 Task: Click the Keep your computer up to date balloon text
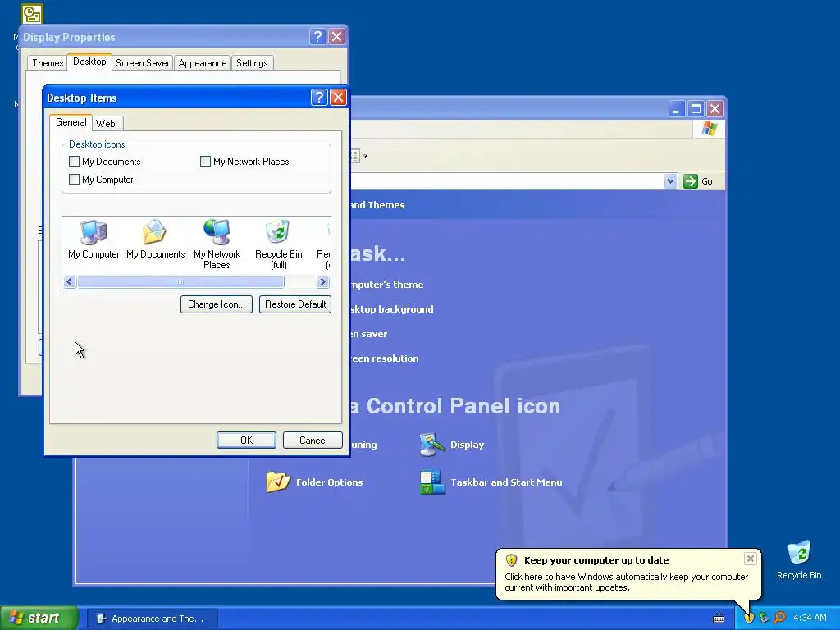[x=596, y=560]
